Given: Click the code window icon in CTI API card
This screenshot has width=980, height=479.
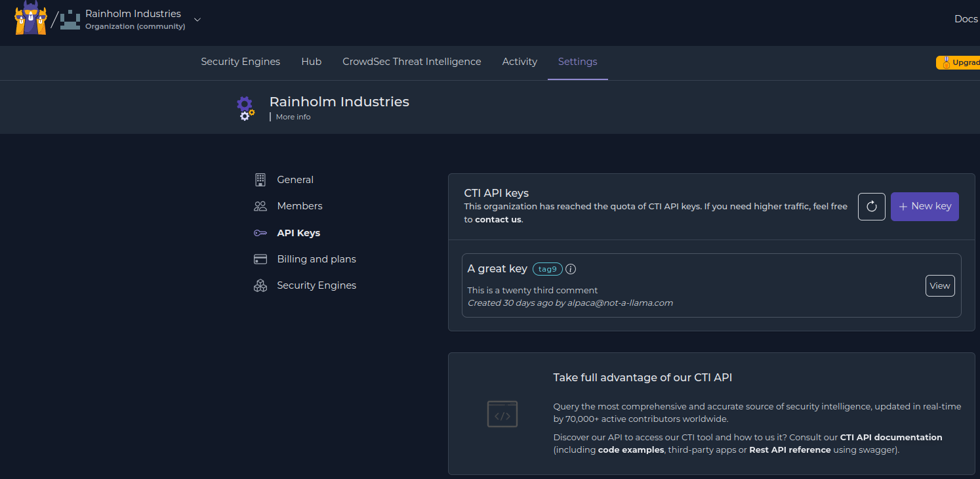Looking at the screenshot, I should coord(502,414).
